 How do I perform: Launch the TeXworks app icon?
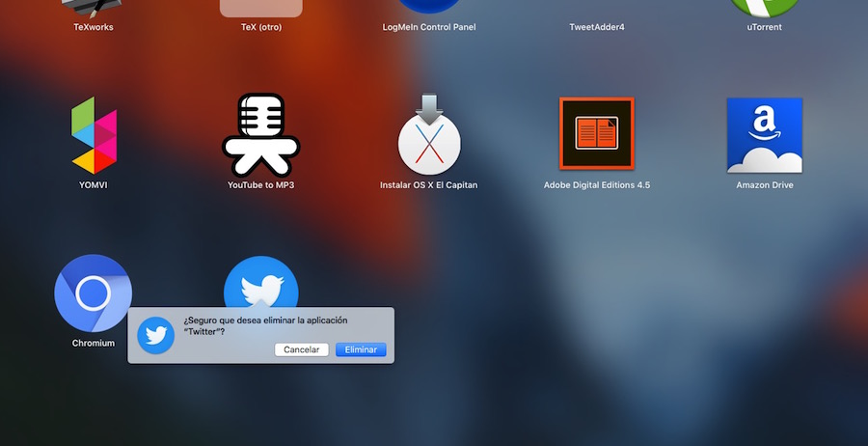pyautogui.click(x=94, y=8)
